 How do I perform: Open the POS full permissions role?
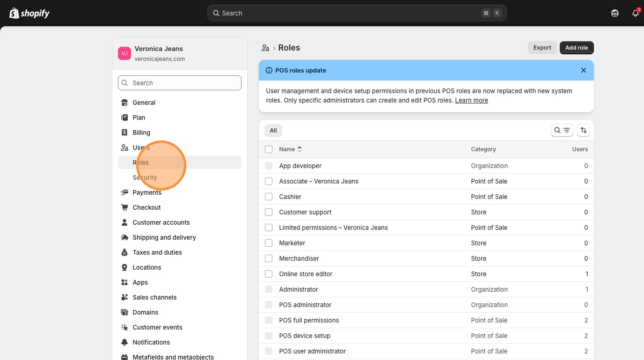click(x=426, y=320)
